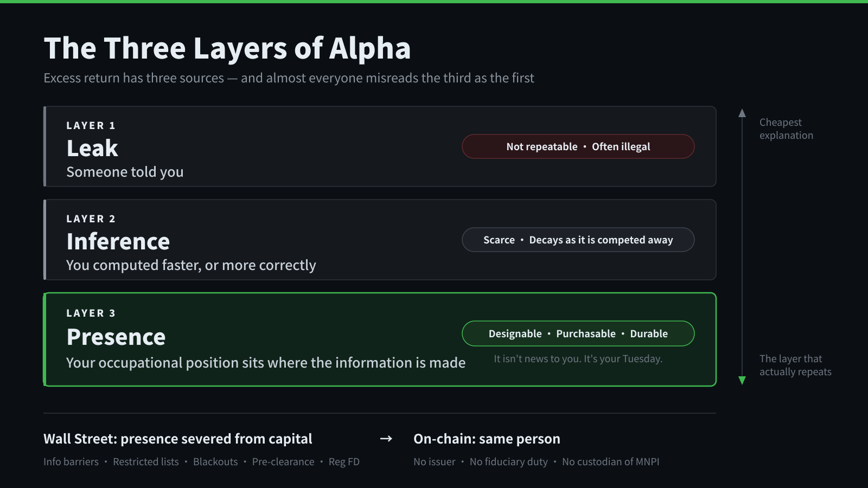This screenshot has width=868, height=488.
Task: Select the Scarce · Decays as competed away pill
Action: click(578, 240)
